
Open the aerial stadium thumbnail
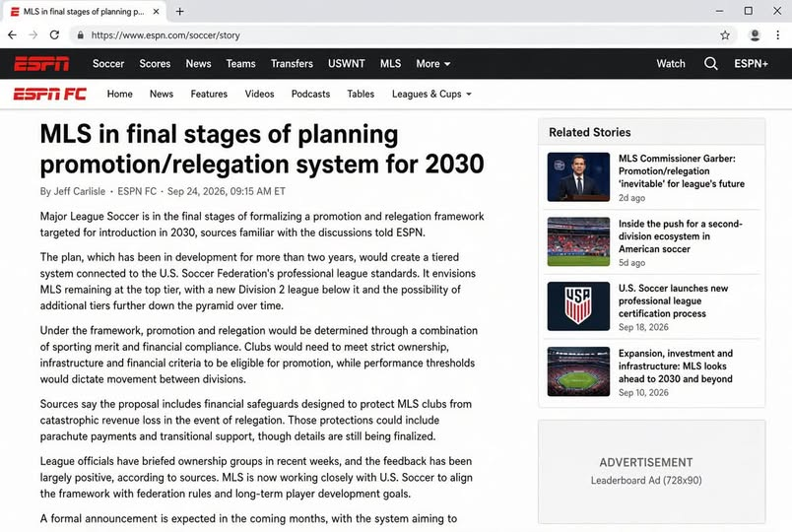(578, 371)
